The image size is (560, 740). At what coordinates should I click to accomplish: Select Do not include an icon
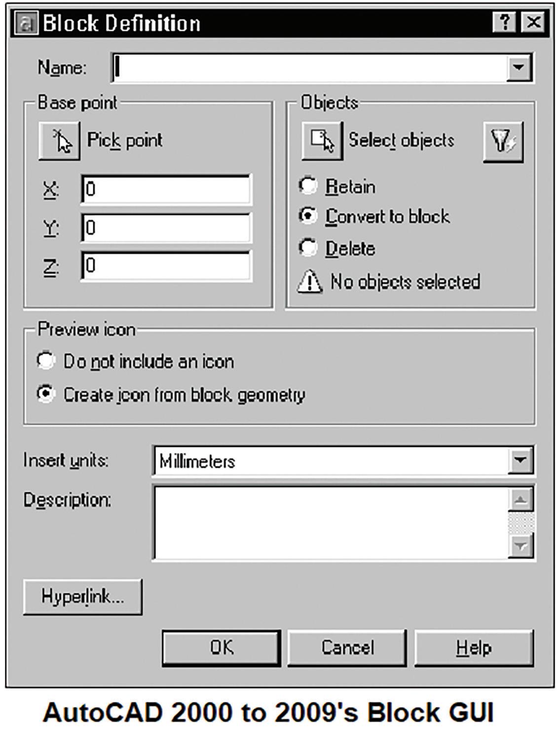(x=46, y=361)
